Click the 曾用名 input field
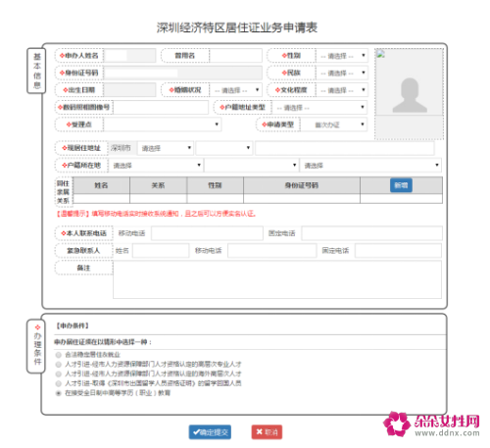Viewport: 490px width, 448px height. 235,56
